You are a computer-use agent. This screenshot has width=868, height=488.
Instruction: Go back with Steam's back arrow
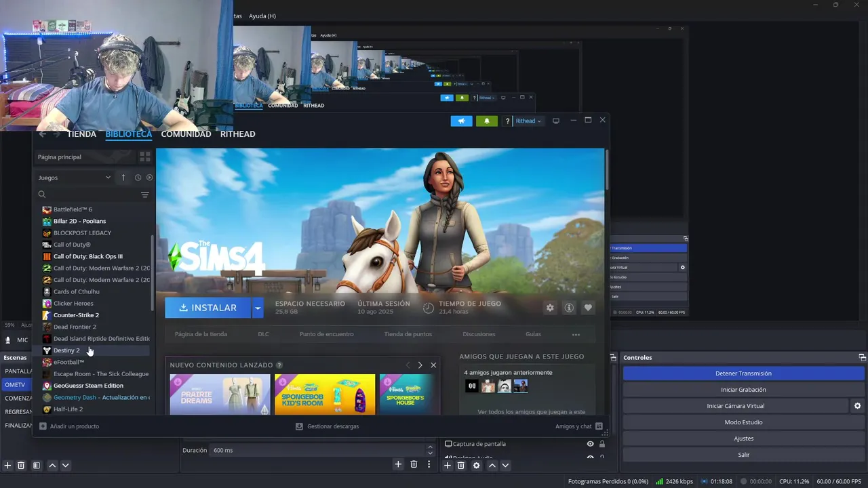coord(43,134)
